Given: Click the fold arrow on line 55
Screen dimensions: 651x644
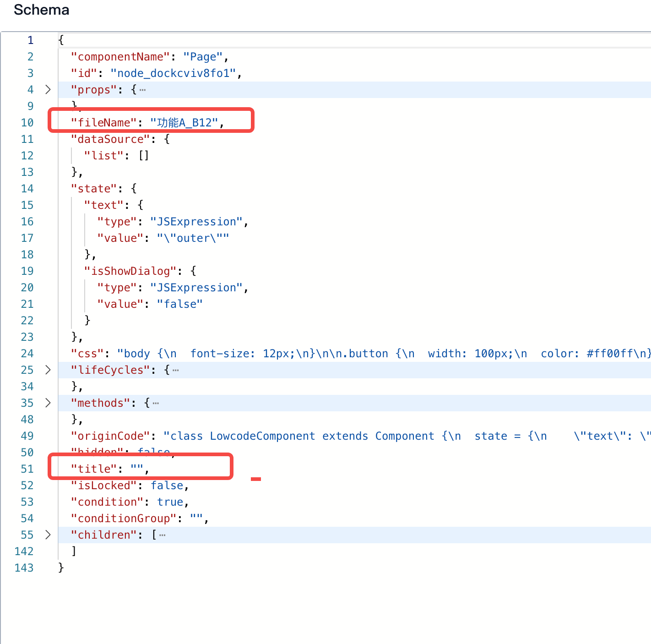Looking at the screenshot, I should (x=48, y=535).
